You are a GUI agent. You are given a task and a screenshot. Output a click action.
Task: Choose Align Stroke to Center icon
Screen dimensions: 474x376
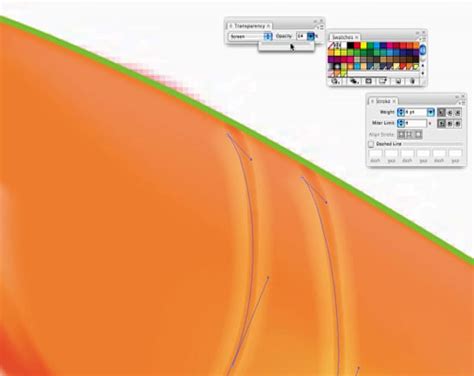(401, 134)
